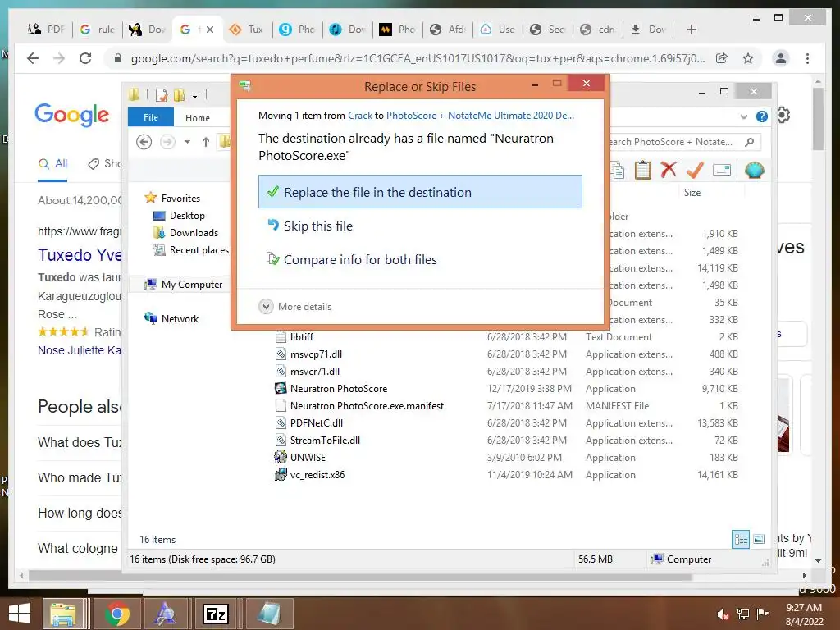The height and width of the screenshot is (630, 840).
Task: Bookmark this page with the star icon
Action: tap(748, 58)
